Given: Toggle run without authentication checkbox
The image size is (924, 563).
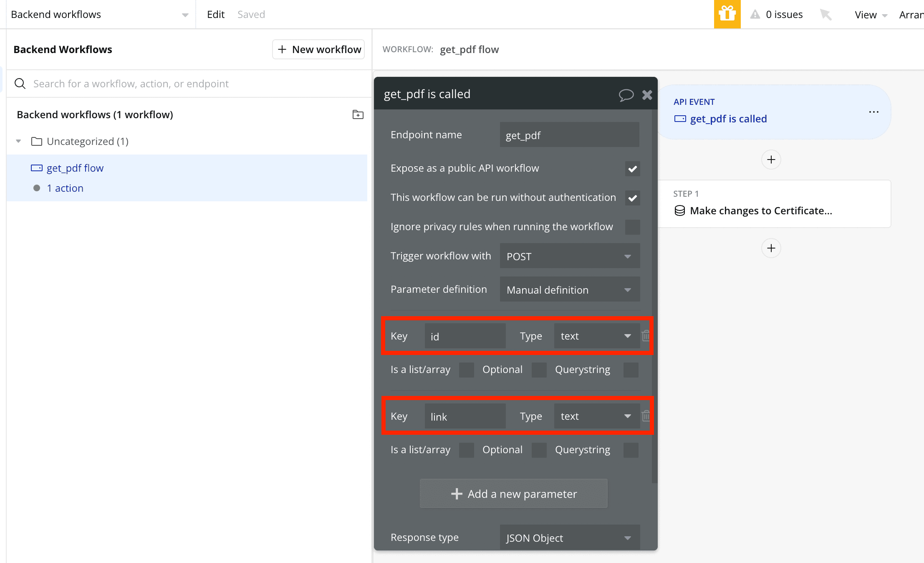Looking at the screenshot, I should click(x=631, y=197).
